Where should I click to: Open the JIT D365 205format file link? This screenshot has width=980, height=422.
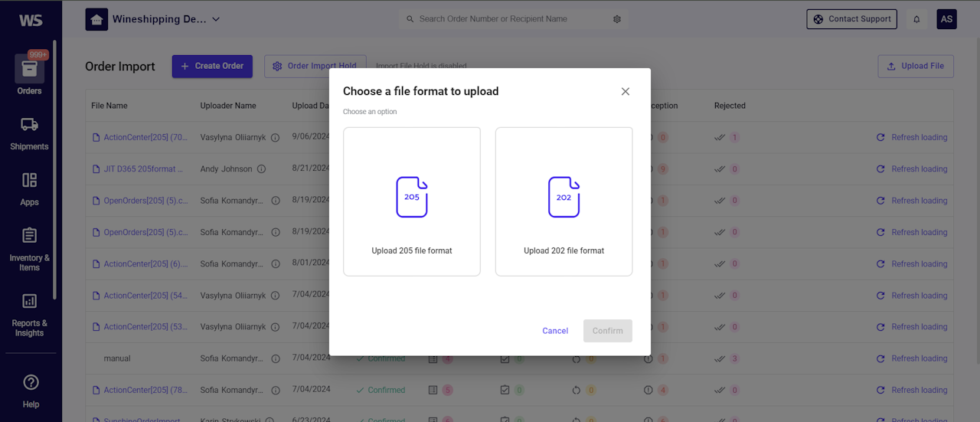[139, 169]
